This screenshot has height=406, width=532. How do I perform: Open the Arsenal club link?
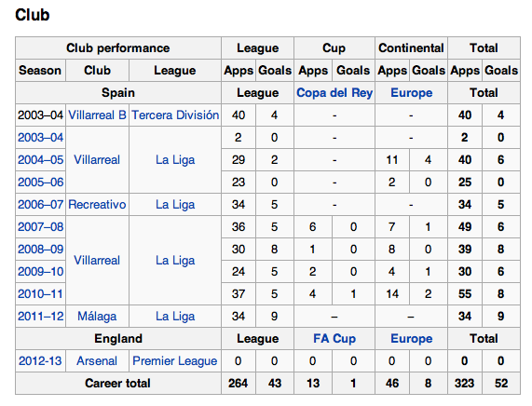click(97, 361)
